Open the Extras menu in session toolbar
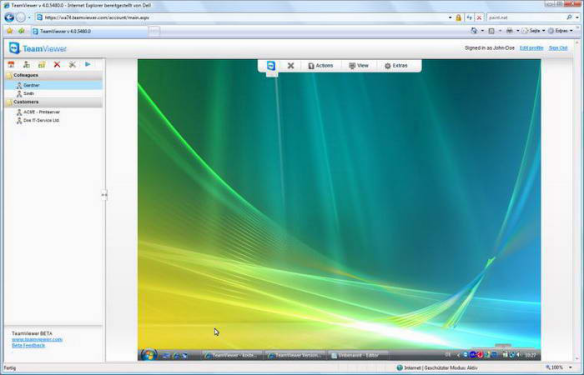This screenshot has width=584, height=375. 396,66
